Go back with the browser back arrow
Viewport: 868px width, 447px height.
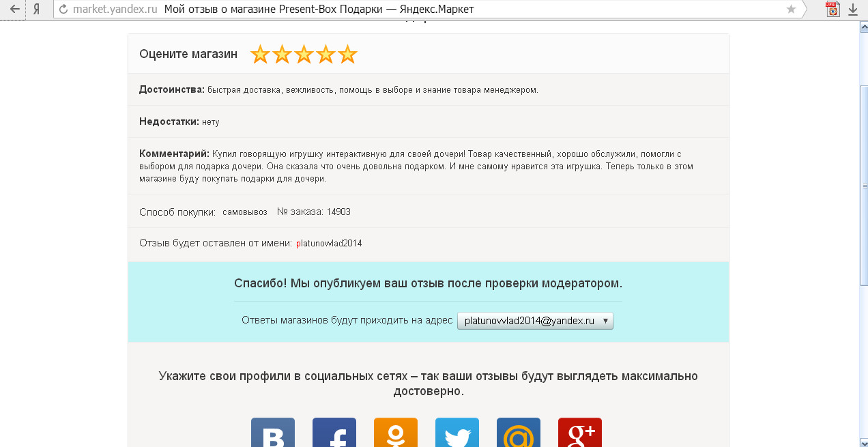point(14,10)
